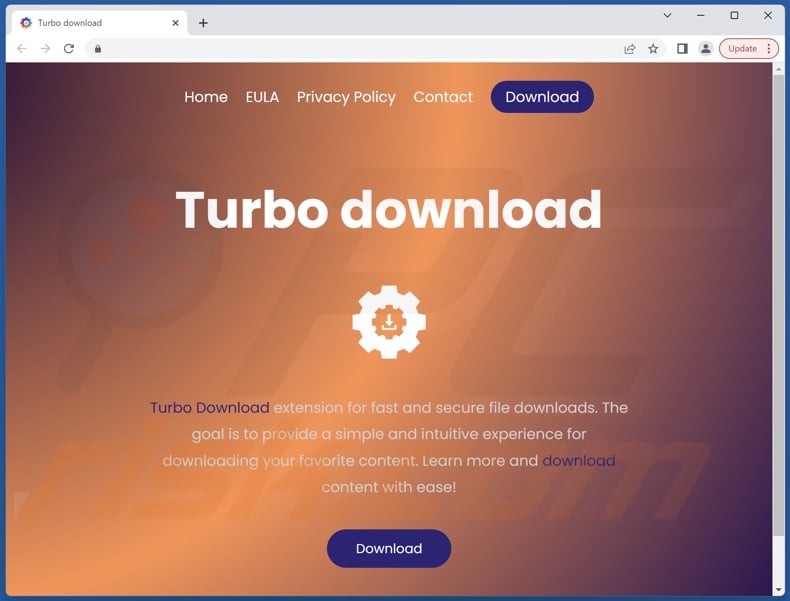The height and width of the screenshot is (601, 790).
Task: Bookmark this page with the star icon
Action: click(653, 49)
